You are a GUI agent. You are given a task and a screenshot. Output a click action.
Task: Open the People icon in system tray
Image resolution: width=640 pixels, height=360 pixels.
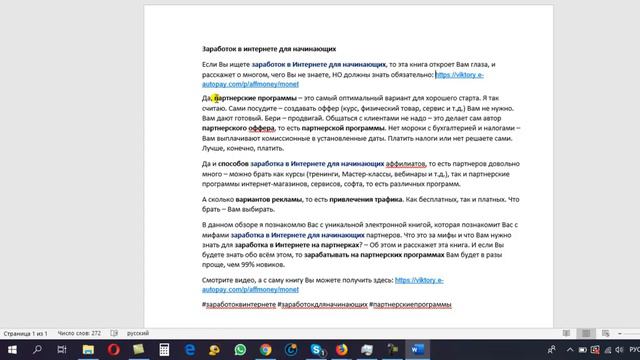[x=552, y=350]
